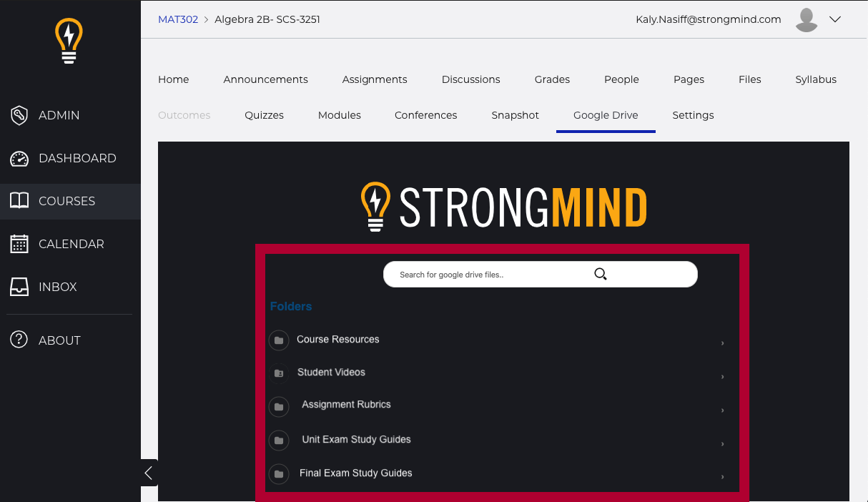Go to the Files tab
Screen dimensions: 868x502
point(750,79)
